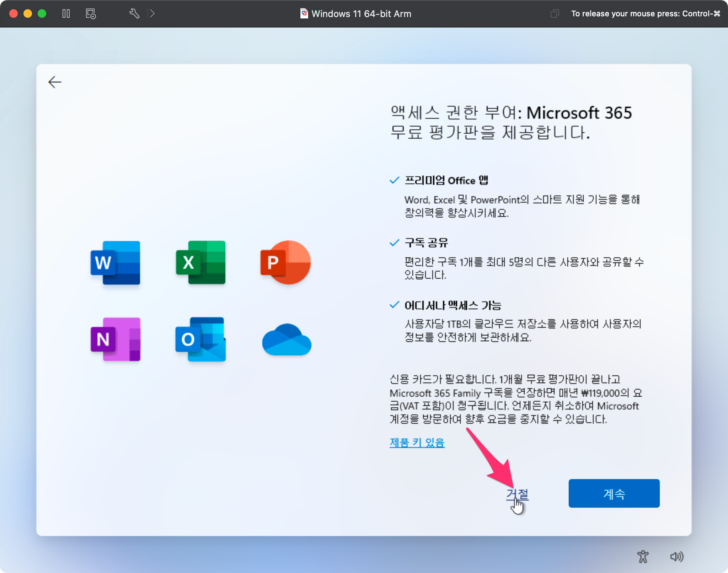Click the OneDrive cloud icon
The height and width of the screenshot is (573, 728).
(x=287, y=340)
